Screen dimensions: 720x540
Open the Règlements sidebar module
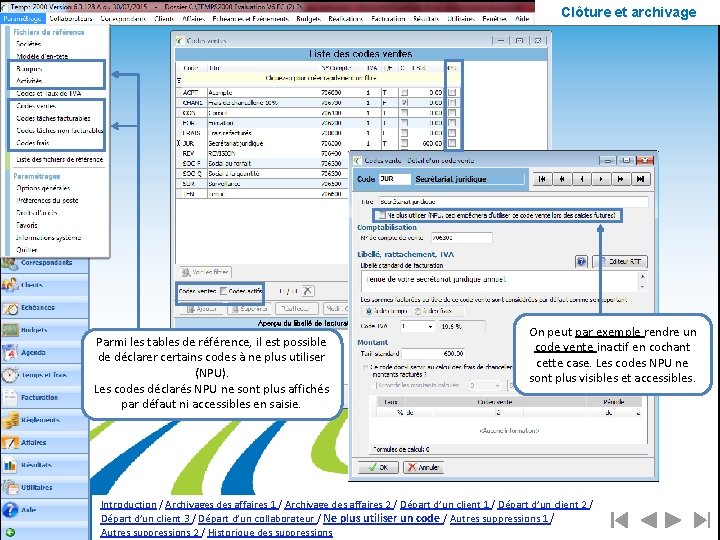pyautogui.click(x=45, y=420)
